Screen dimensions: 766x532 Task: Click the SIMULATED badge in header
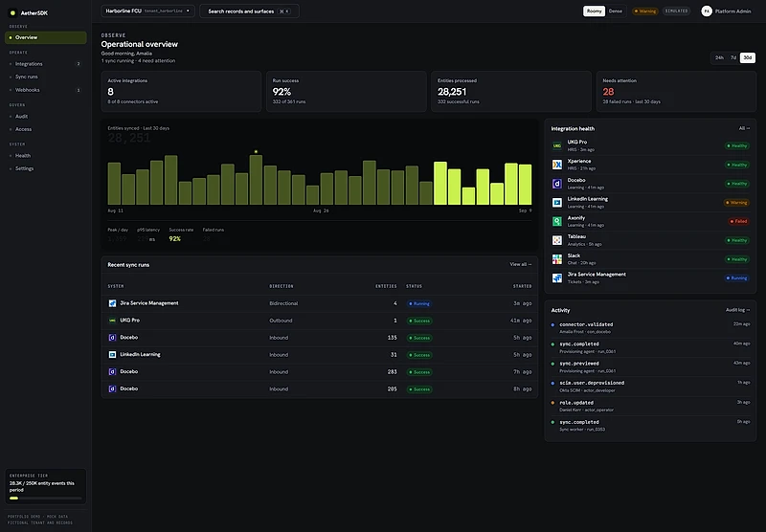click(676, 11)
